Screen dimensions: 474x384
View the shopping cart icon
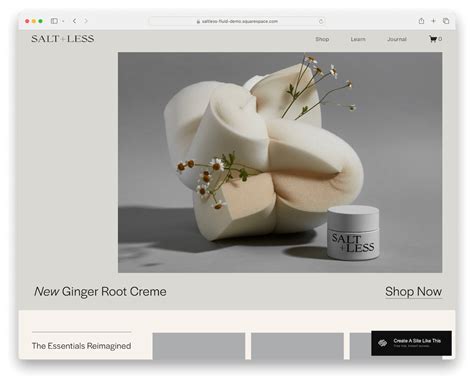click(433, 39)
